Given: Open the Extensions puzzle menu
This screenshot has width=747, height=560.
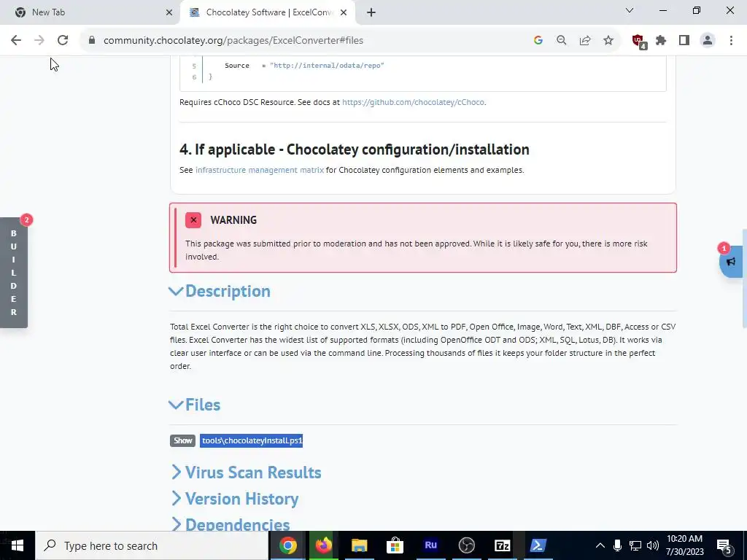Looking at the screenshot, I should 661,41.
